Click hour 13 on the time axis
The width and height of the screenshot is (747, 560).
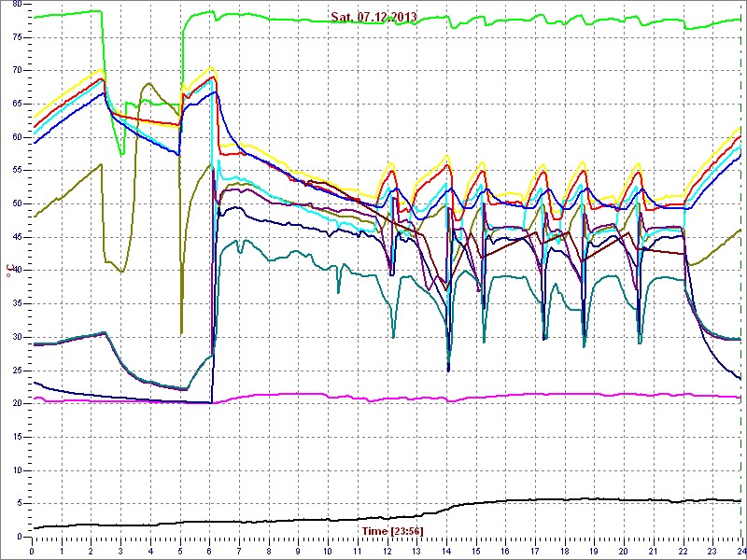(416, 551)
